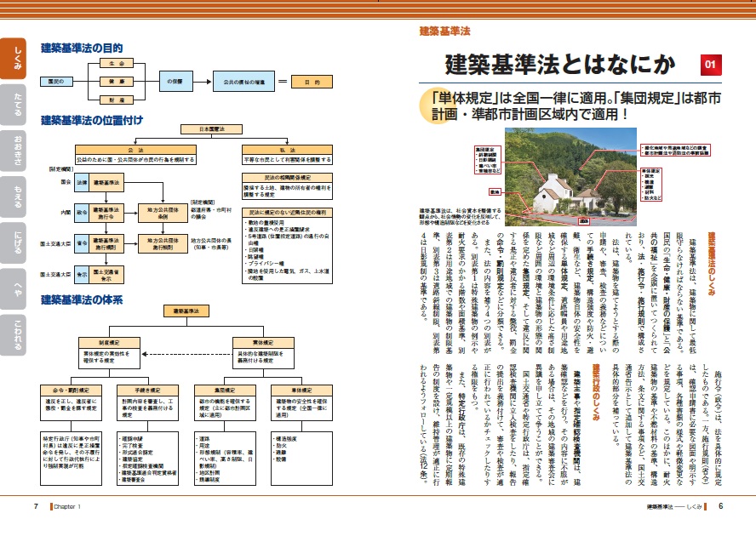756x536 pixels.
Task: Click the 構造強度 list item
Action: click(285, 439)
